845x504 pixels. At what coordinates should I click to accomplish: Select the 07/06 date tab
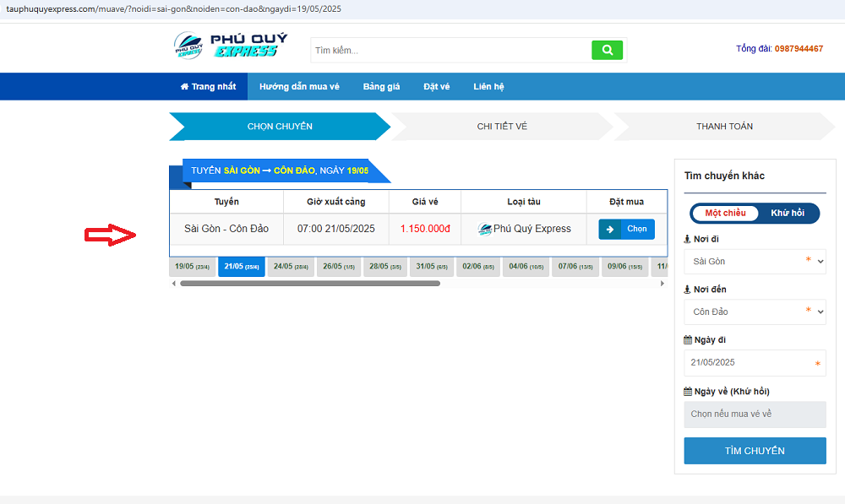tap(575, 267)
